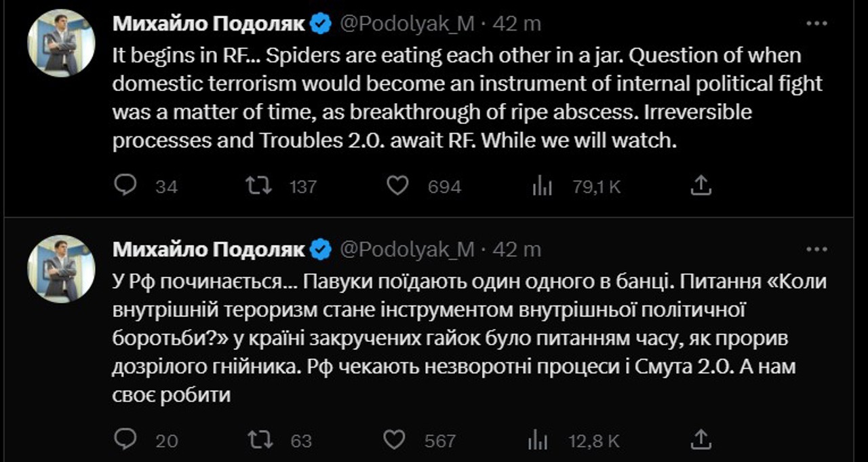Image resolution: width=868 pixels, height=462 pixels.
Task: Open more options menu on second tweet
Action: [x=816, y=250]
